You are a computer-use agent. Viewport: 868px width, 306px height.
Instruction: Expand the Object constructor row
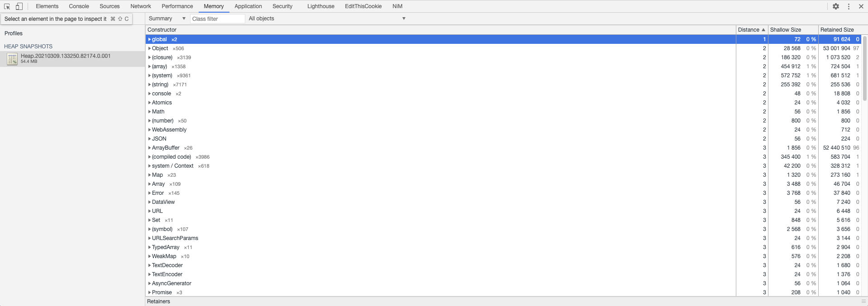click(149, 48)
